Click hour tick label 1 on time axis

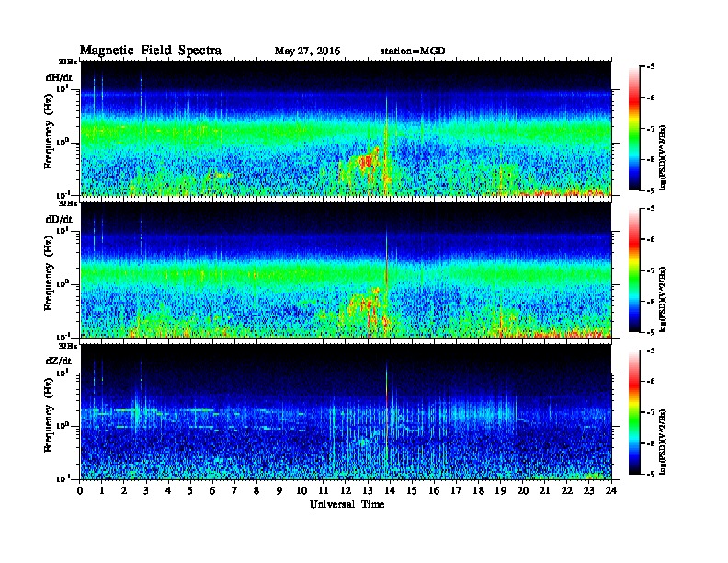(x=102, y=490)
